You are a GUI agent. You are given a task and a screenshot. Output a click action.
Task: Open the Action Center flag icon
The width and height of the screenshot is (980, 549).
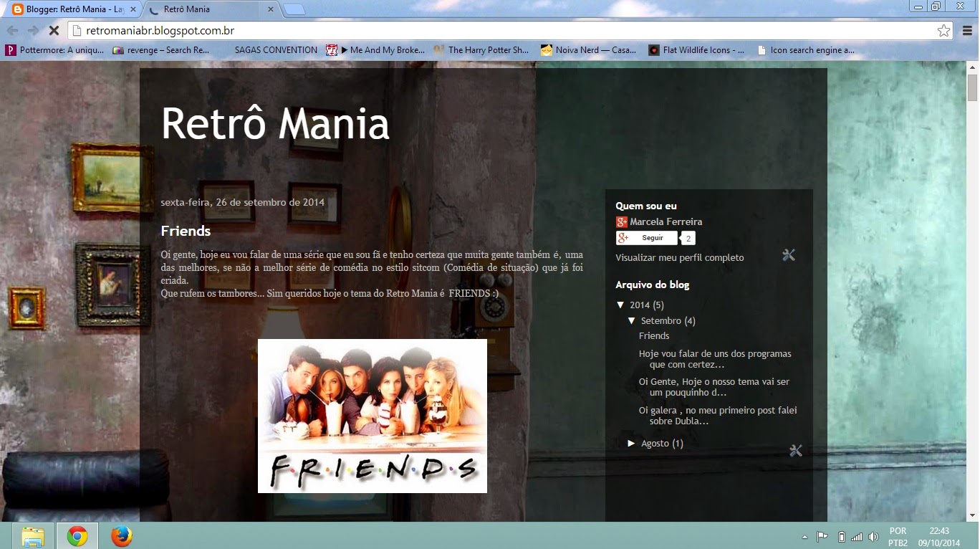(x=822, y=537)
